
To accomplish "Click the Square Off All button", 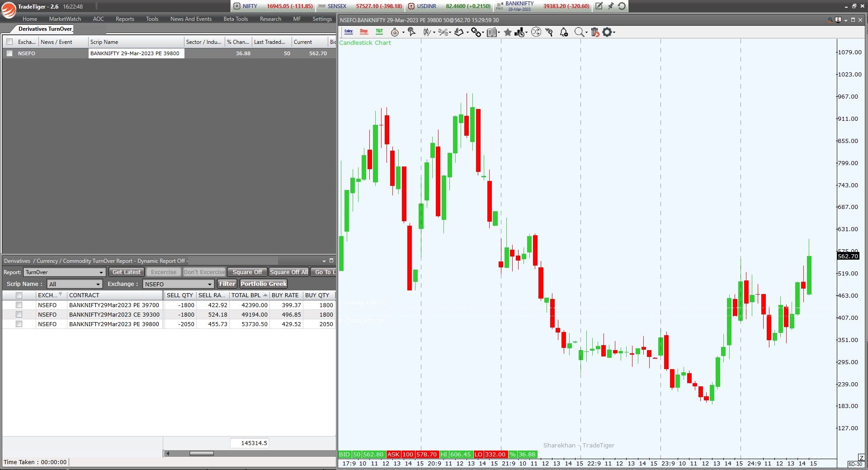I will pos(289,272).
